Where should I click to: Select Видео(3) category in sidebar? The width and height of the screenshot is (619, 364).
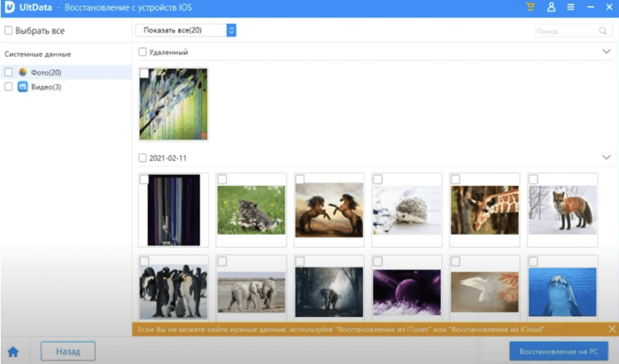[x=66, y=87]
